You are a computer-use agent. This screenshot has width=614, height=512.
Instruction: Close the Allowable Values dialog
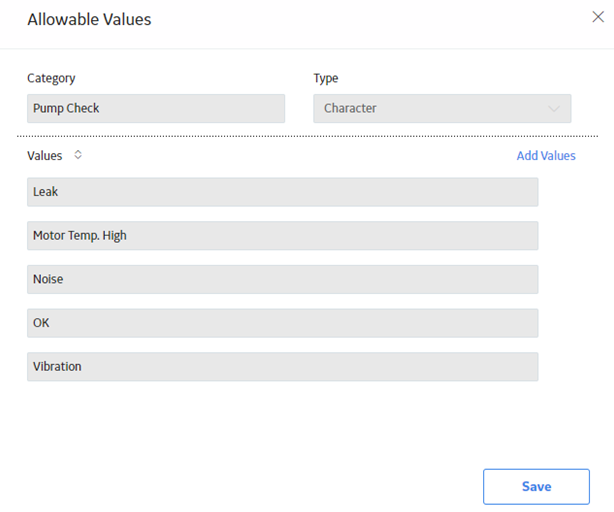598,17
